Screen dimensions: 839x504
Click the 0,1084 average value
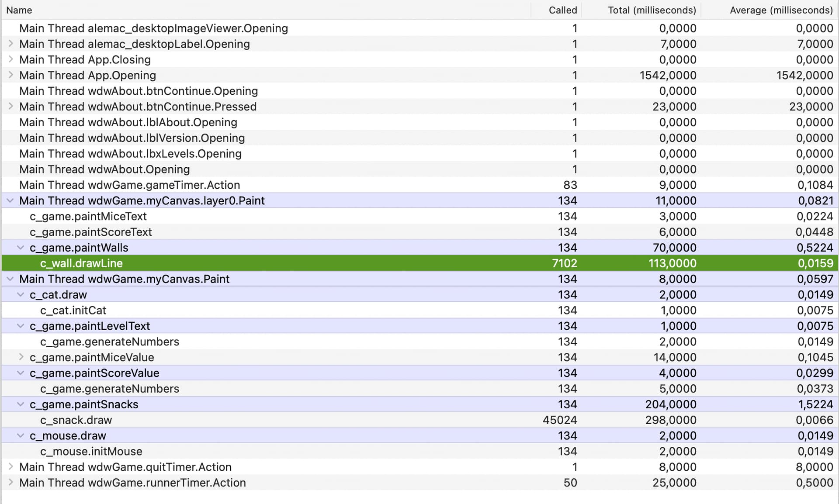tap(815, 185)
